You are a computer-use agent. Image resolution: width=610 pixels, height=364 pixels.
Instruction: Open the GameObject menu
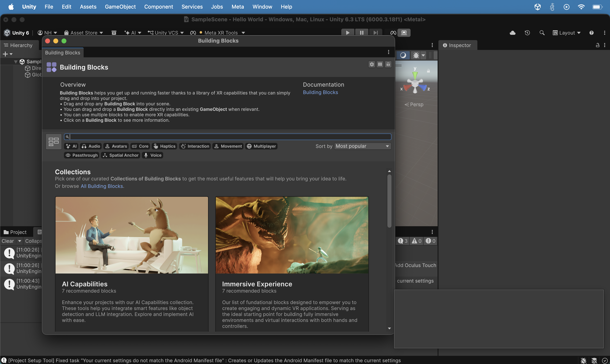pyautogui.click(x=120, y=7)
